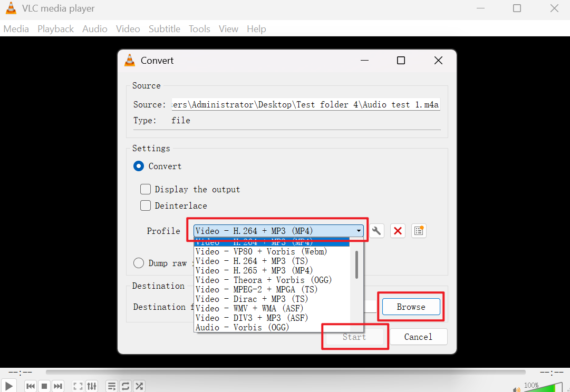The image size is (570, 392).
Task: Adjust the volume slider
Action: coord(543,387)
